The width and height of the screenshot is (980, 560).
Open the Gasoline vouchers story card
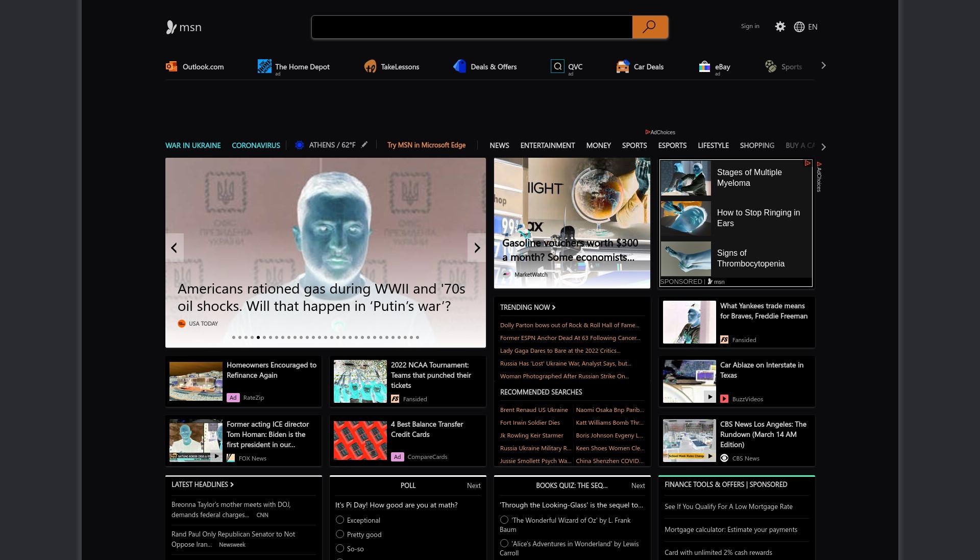pyautogui.click(x=572, y=223)
